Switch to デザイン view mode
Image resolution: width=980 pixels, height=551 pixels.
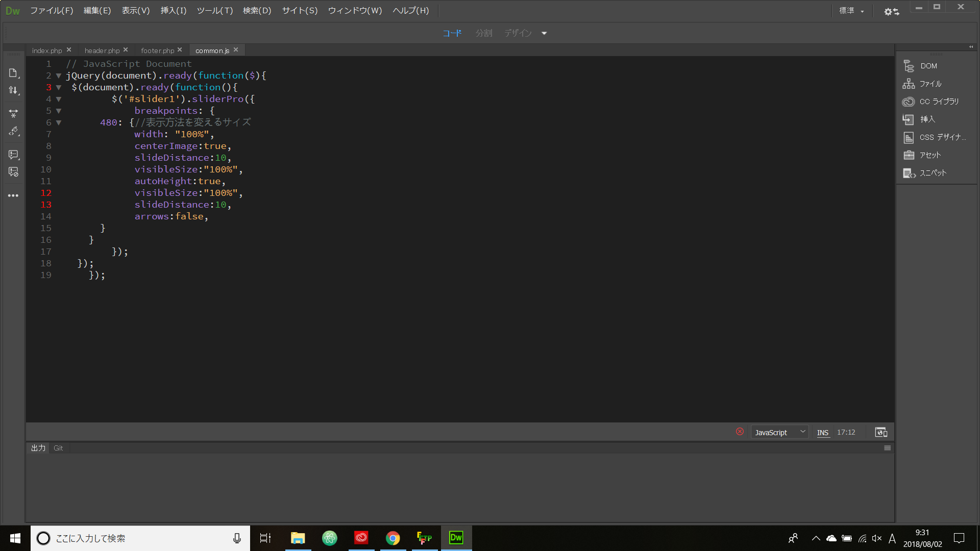coord(518,33)
